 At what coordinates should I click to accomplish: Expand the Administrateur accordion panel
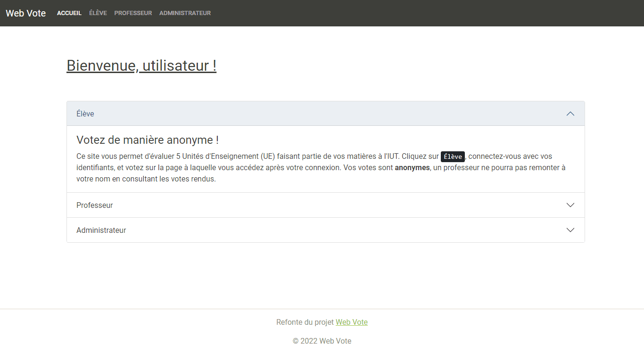(326, 230)
